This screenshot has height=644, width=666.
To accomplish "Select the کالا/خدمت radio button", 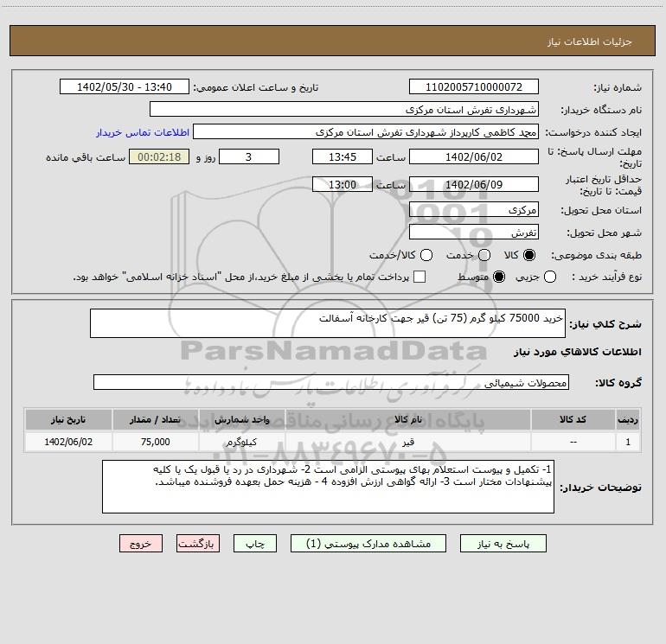I will tap(426, 255).
